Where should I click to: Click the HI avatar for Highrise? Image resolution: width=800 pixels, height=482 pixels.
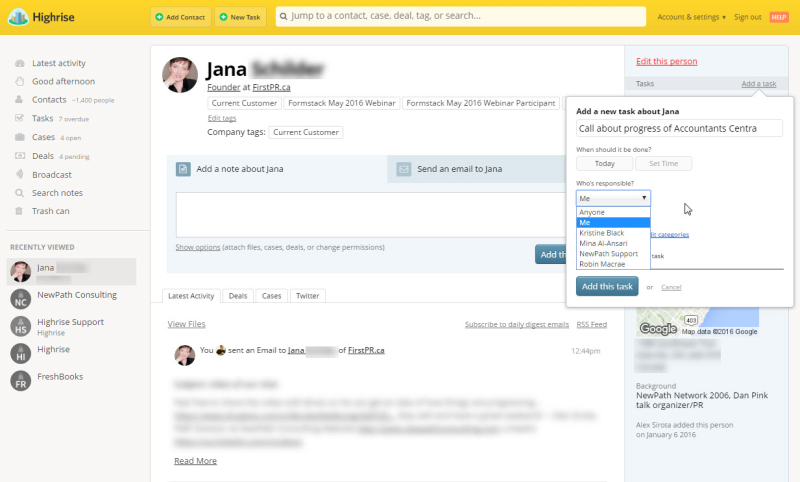pos(20,353)
